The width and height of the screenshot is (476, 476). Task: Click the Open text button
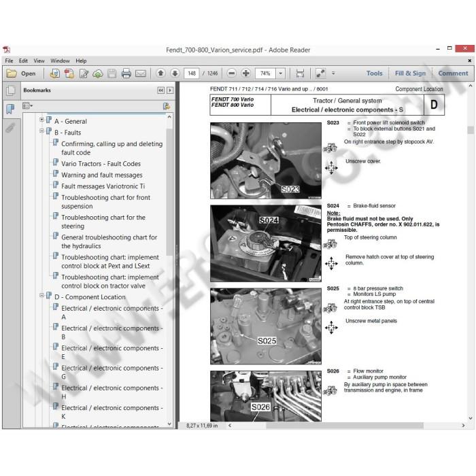[29, 73]
